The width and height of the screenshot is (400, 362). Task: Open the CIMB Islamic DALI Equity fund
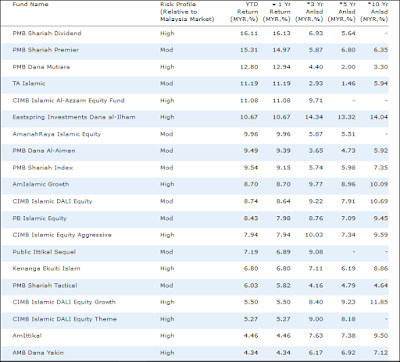(52, 201)
